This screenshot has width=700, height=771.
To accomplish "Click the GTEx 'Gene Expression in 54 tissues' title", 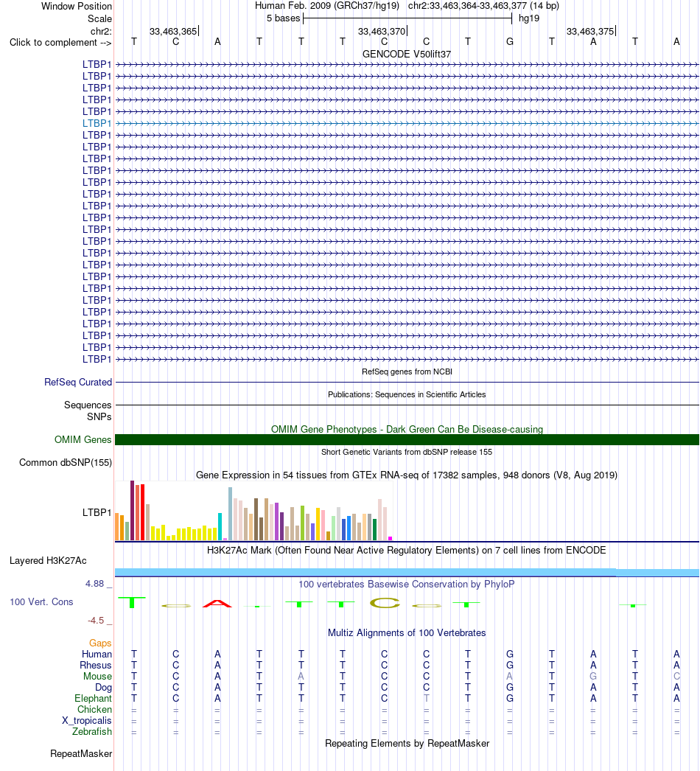I will point(407,475).
